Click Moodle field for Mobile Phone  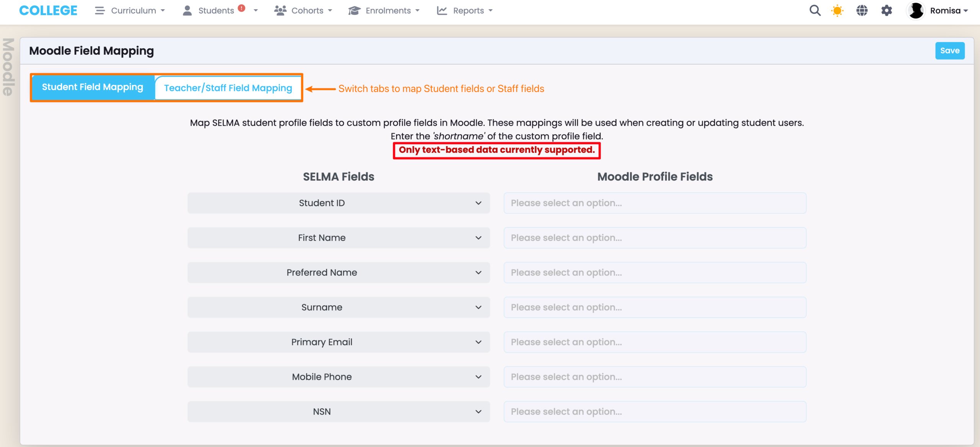pyautogui.click(x=655, y=377)
